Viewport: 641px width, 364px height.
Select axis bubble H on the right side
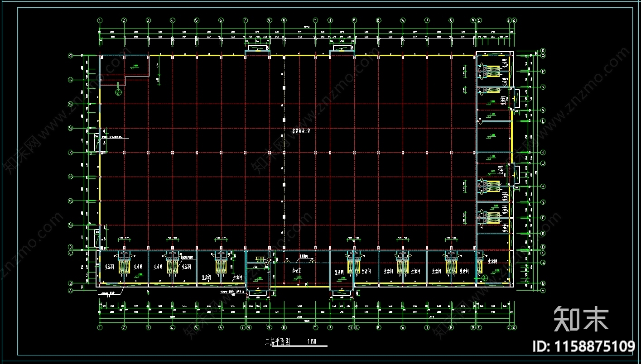(543, 186)
